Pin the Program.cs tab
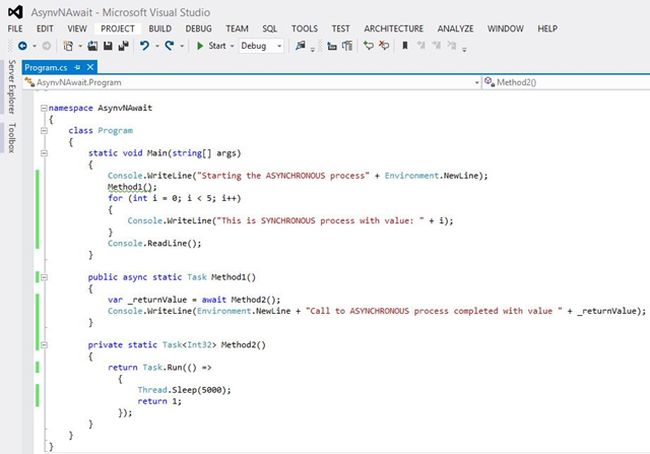This screenshot has height=454, width=650. (78, 67)
